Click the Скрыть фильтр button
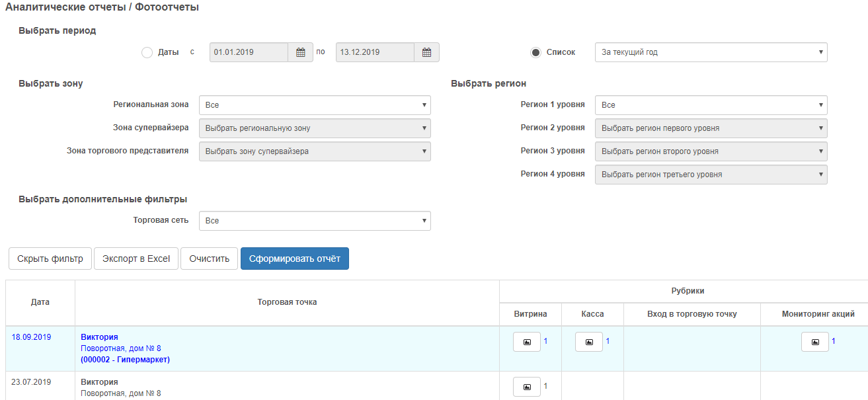 tap(50, 259)
